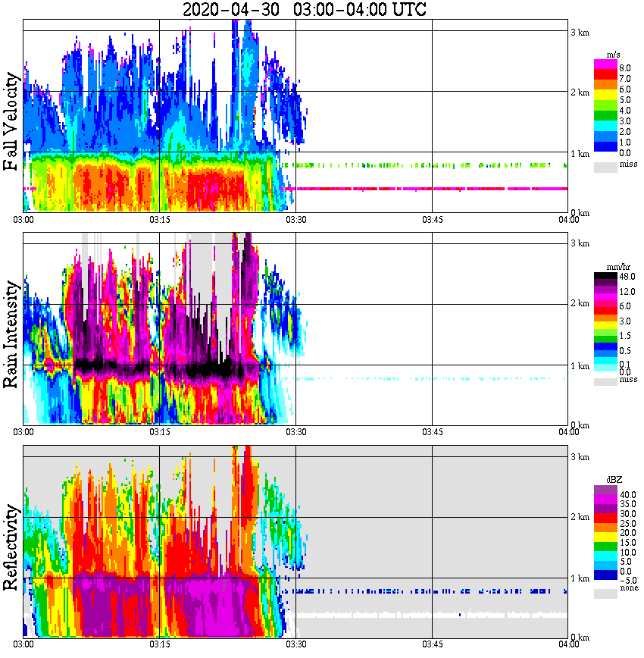The width and height of the screenshot is (644, 658).
Task: Select the red swatch in the mm/hr legend
Action: tap(605, 311)
